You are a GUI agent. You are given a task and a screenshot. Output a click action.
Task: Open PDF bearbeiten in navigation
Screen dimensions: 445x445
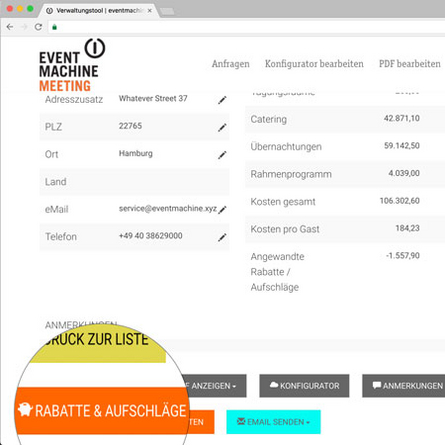point(410,64)
